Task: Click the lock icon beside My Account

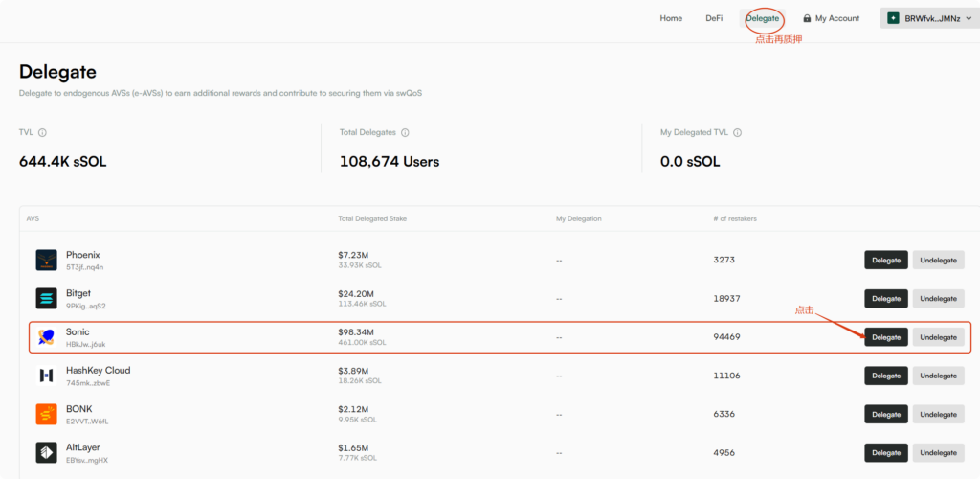Action: point(807,18)
